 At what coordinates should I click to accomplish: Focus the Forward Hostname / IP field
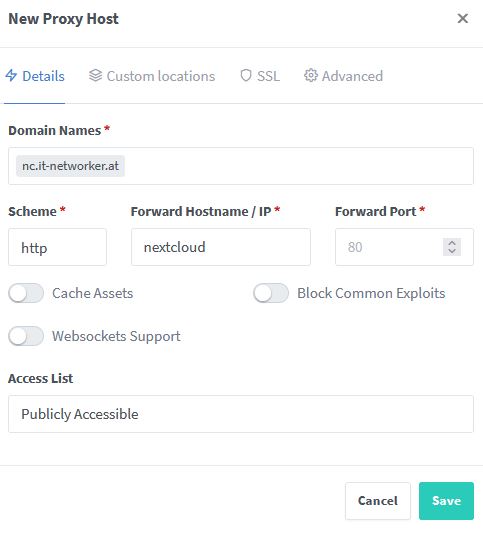click(221, 247)
